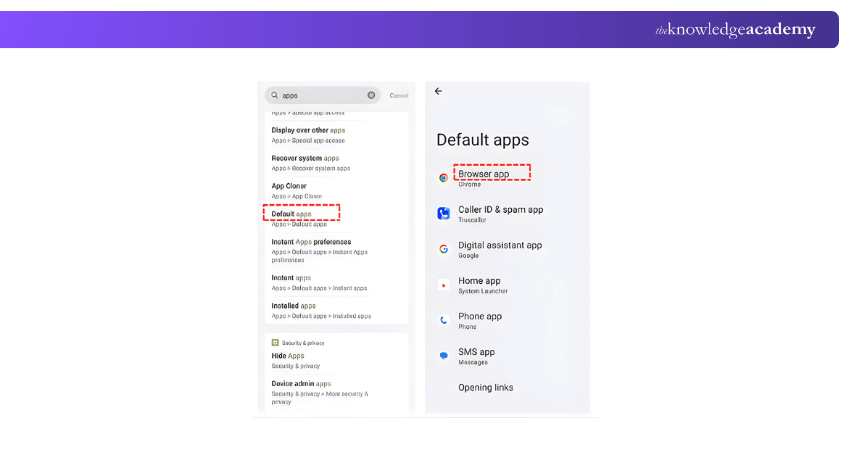This screenshot has height=450, width=850.
Task: Open 'Default apps' search result
Action: [336, 218]
